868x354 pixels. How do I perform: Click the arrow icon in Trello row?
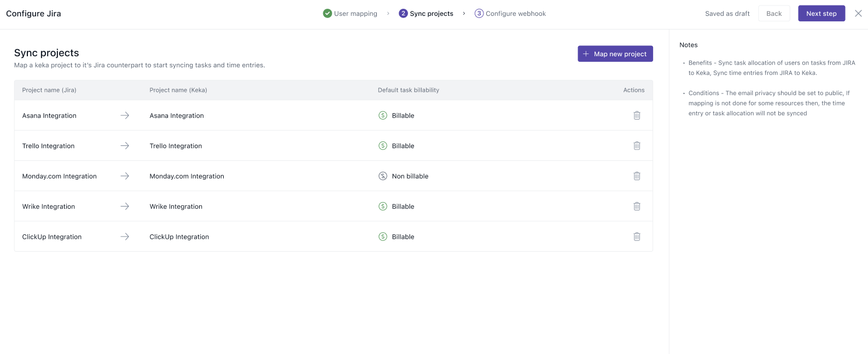pyautogui.click(x=125, y=146)
